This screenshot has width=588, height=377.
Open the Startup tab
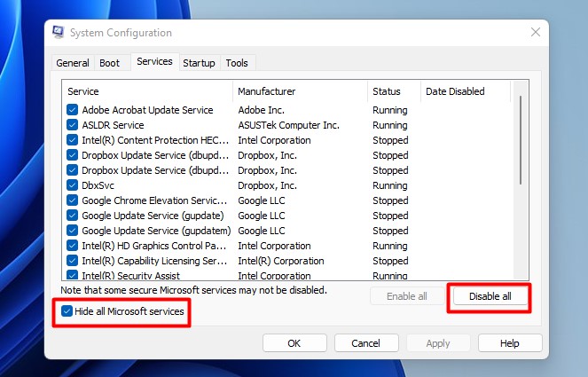[199, 63]
